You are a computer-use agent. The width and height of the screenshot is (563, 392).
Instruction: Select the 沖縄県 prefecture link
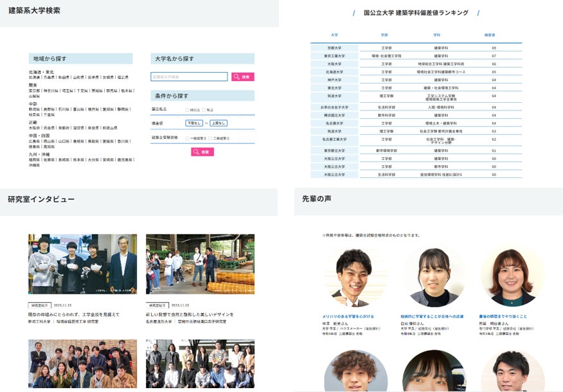click(35, 166)
